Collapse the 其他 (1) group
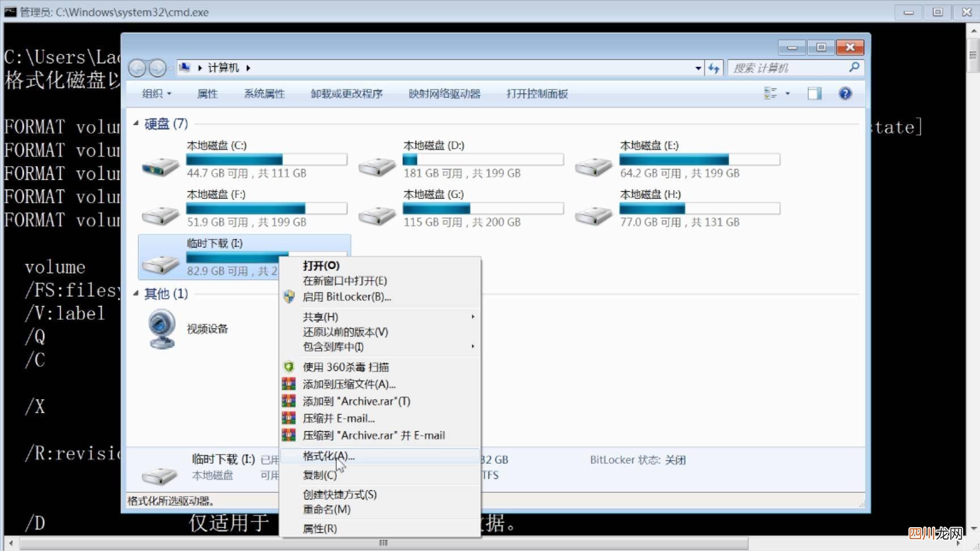980x551 pixels. 136,293
